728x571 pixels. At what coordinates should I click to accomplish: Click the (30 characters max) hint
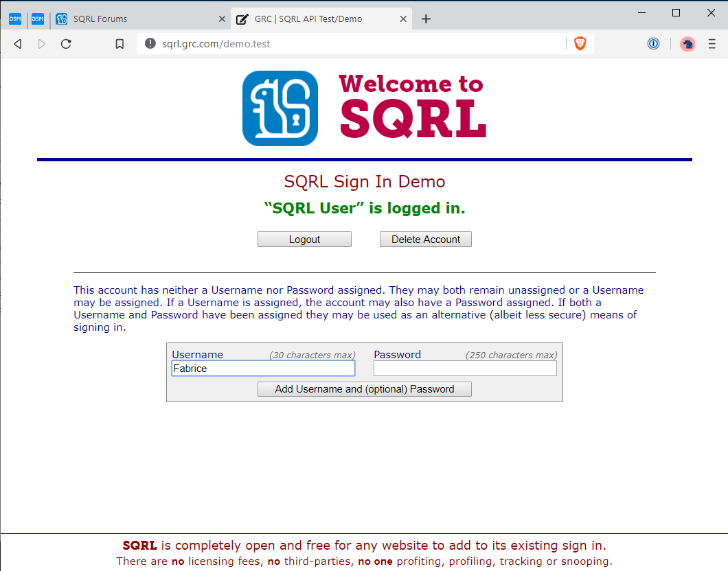coord(312,355)
